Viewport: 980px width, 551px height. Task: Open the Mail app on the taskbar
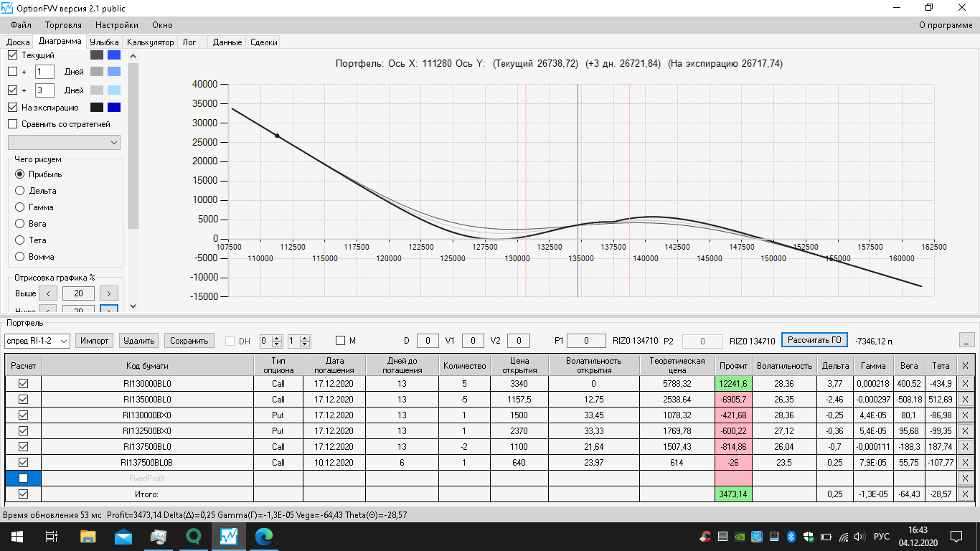[123, 536]
